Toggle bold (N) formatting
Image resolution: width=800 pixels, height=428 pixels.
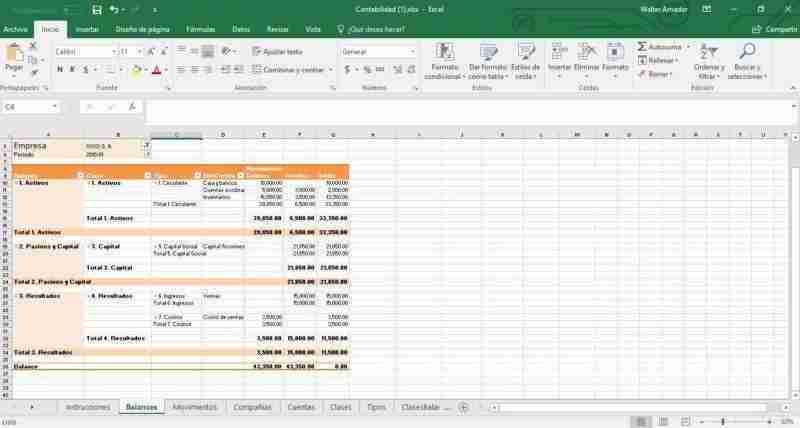click(59, 70)
